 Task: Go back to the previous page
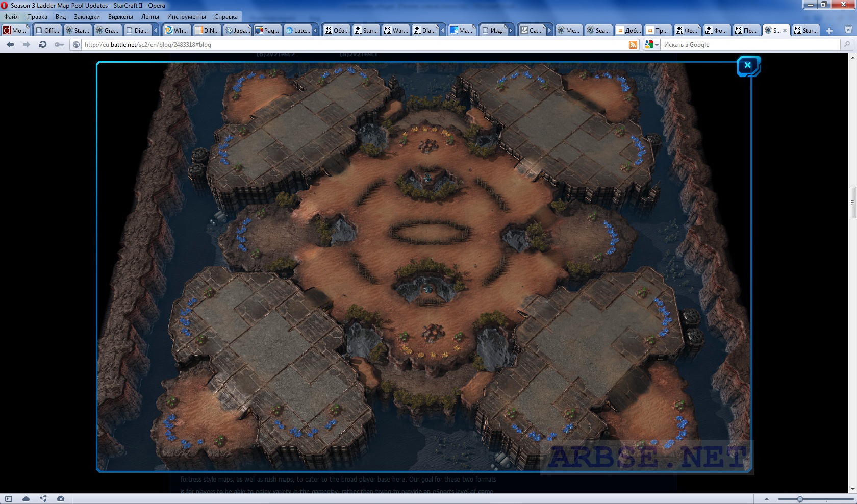(10, 45)
